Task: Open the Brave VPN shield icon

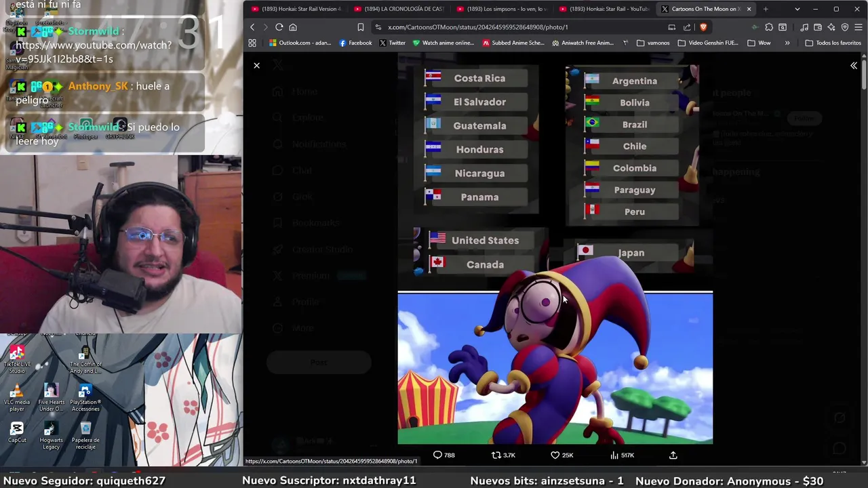Action: coord(845,27)
